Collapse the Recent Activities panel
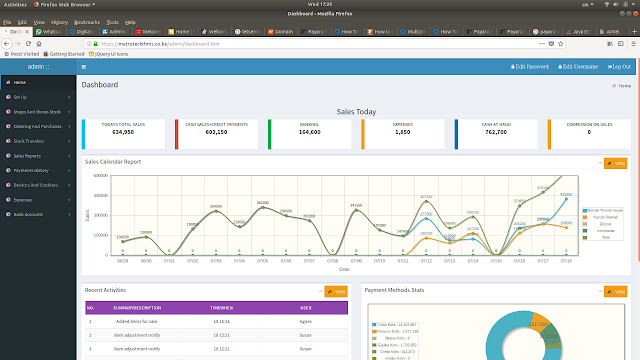 point(320,291)
